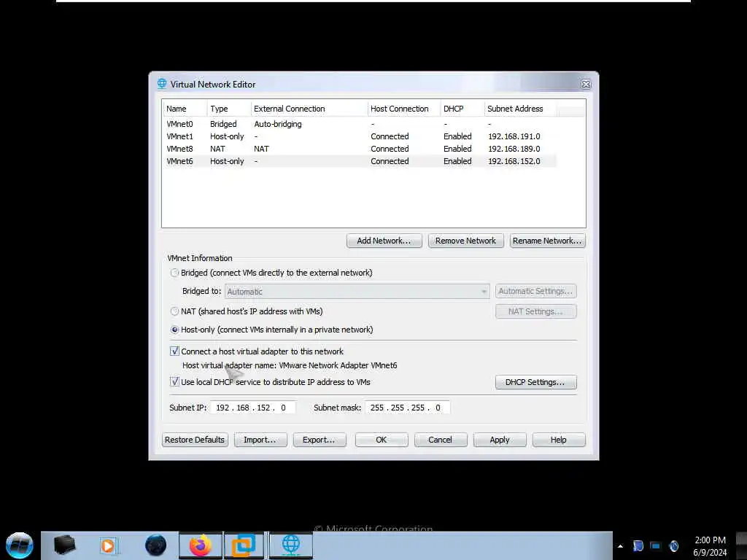The width and height of the screenshot is (747, 560).
Task: Close the Virtual Network Editor dialog
Action: 586,85
